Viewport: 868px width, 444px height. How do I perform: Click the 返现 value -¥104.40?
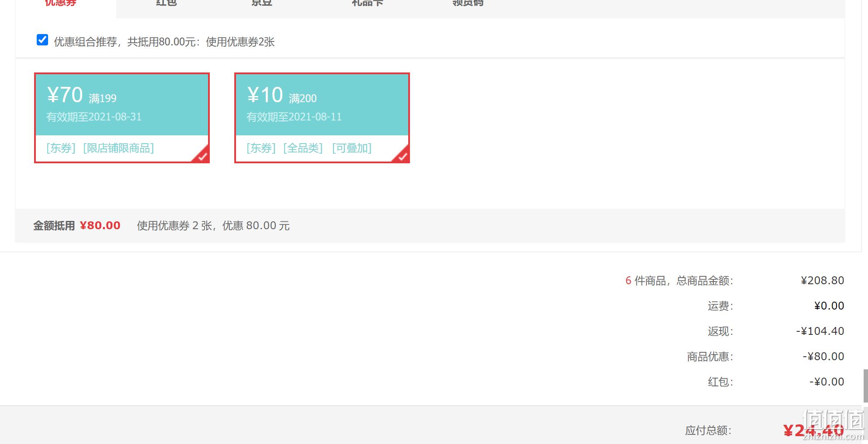(x=820, y=331)
